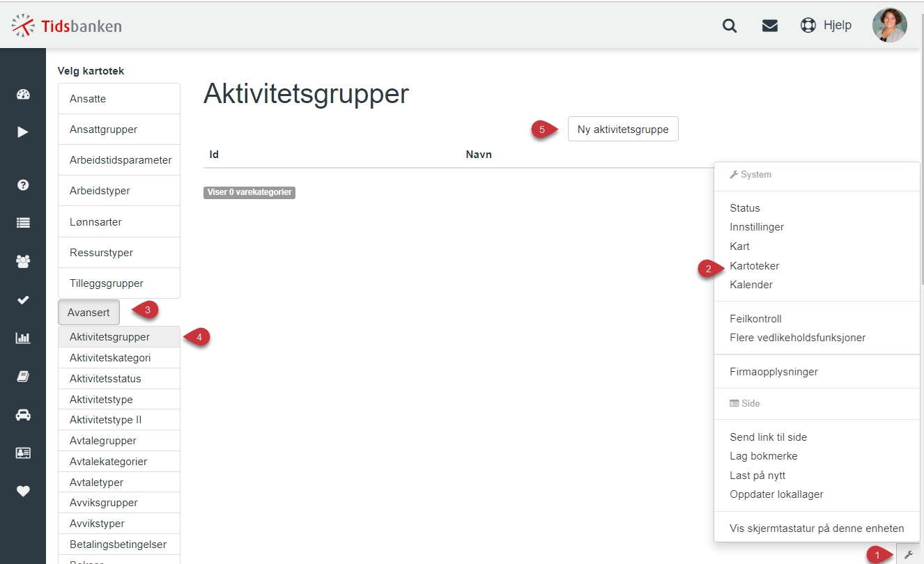Select Avtalekategorier in list
Viewport: 924px width, 564px height.
pos(119,462)
